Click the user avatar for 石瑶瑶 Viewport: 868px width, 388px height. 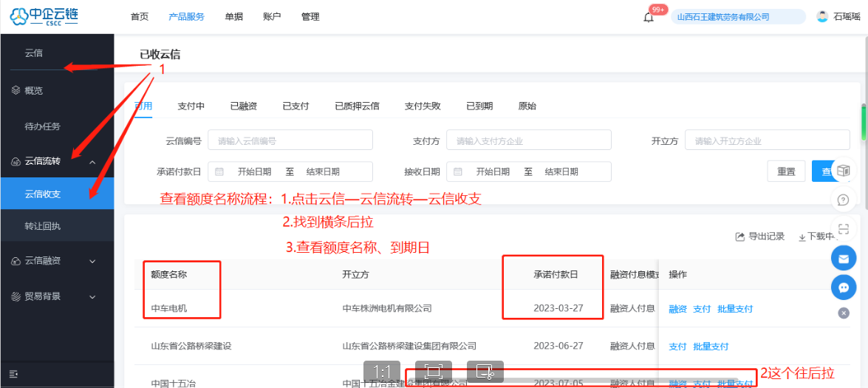pos(823,16)
